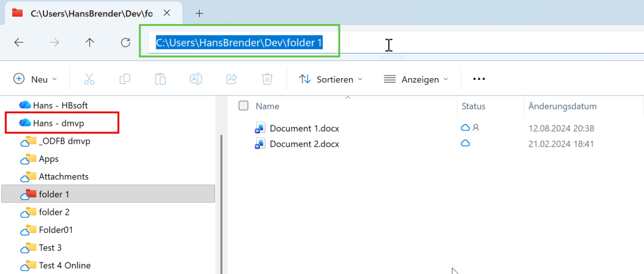
Task: Click the Share icon in toolbar
Action: pos(231,79)
